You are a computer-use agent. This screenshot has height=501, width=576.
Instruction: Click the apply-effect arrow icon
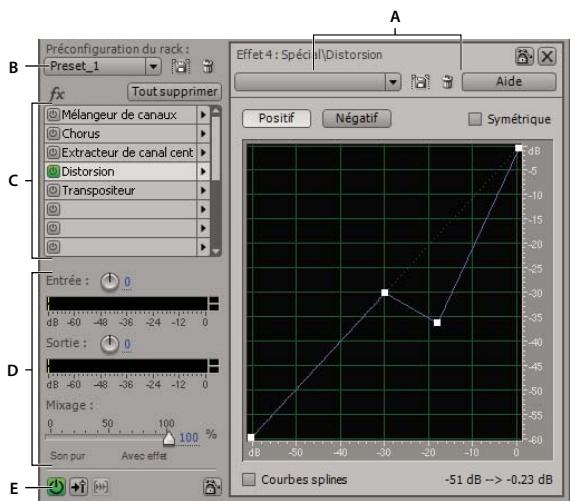coord(79,487)
